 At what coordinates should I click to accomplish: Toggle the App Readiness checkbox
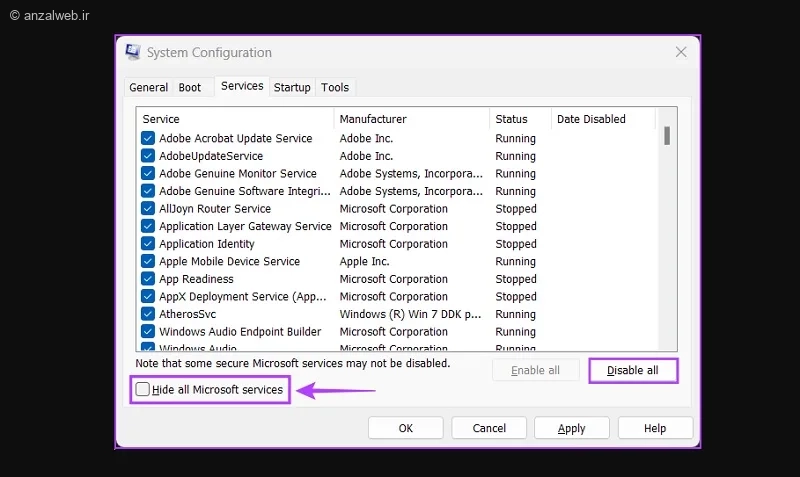coord(147,279)
